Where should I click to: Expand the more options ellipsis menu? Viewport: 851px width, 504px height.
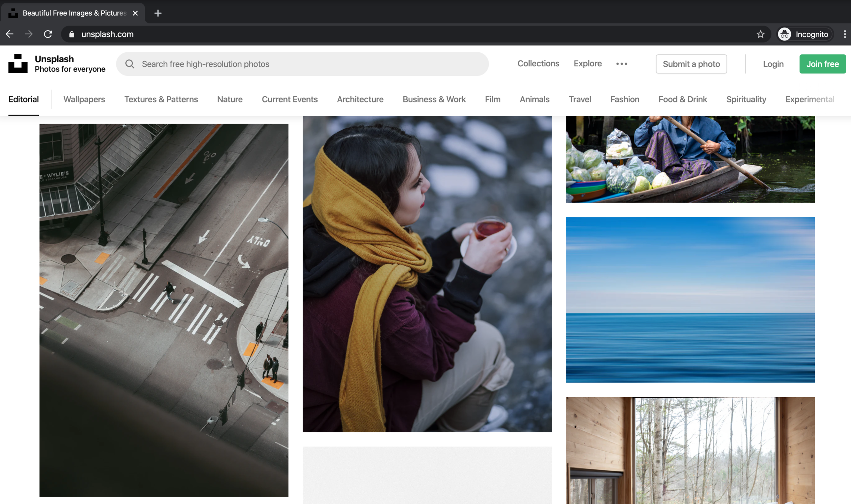tap(621, 64)
